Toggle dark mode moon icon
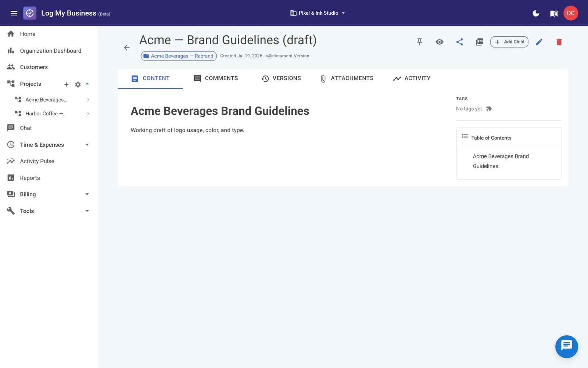This screenshot has width=588, height=368. click(536, 13)
